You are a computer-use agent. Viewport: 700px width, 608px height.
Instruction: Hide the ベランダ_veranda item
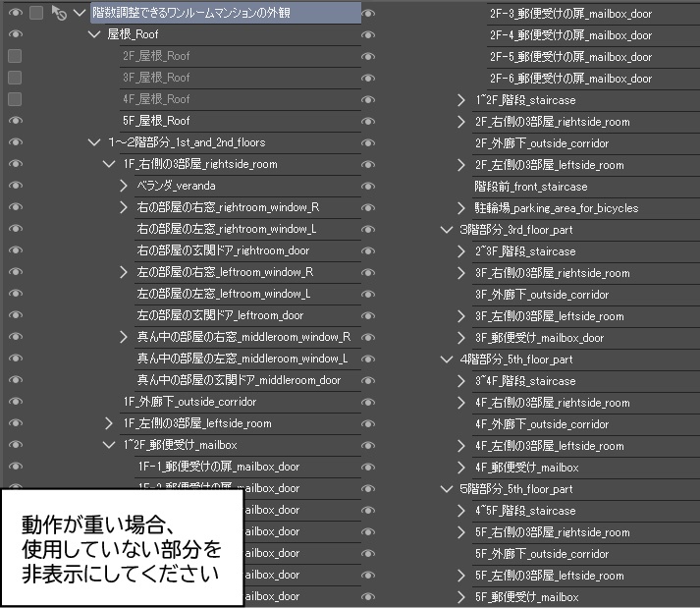[15, 186]
